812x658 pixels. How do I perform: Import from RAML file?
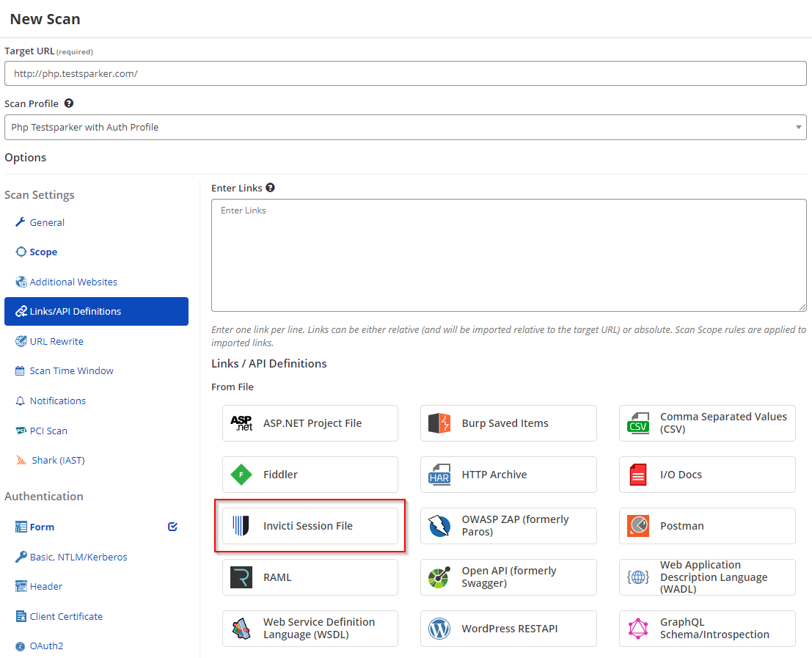(x=310, y=577)
